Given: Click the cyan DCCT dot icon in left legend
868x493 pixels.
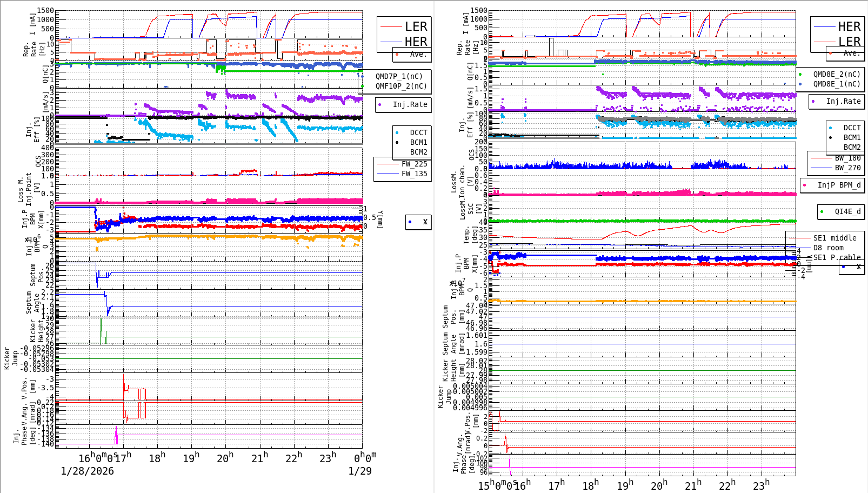Looking at the screenshot, I should (397, 132).
